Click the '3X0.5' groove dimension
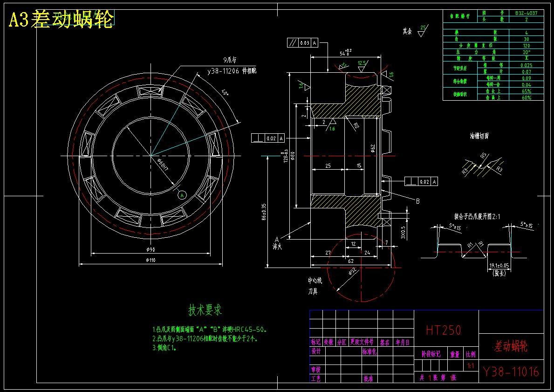The width and height of the screenshot is (554, 392). (403, 232)
